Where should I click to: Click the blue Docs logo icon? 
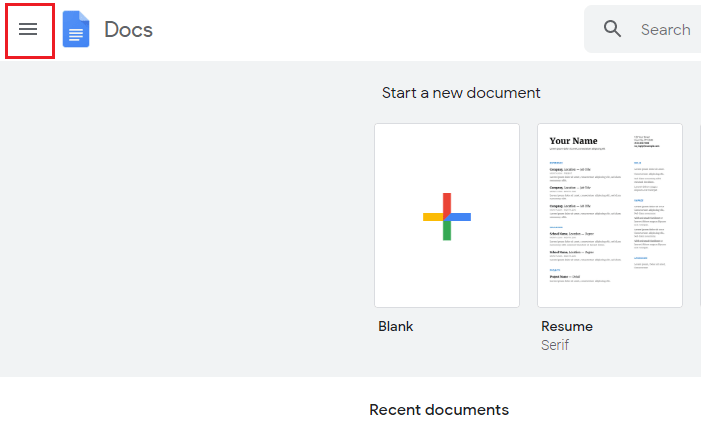click(77, 30)
